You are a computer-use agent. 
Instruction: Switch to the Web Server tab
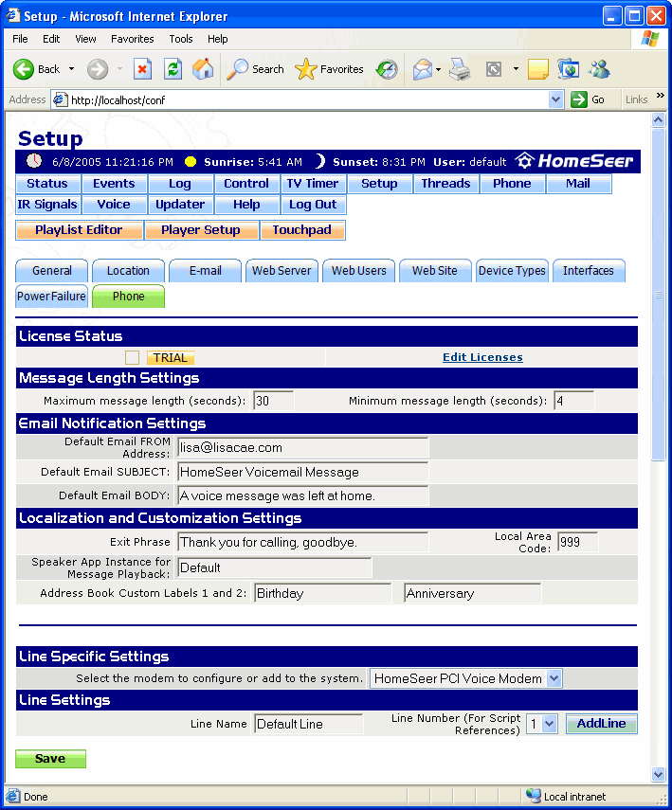click(x=282, y=271)
